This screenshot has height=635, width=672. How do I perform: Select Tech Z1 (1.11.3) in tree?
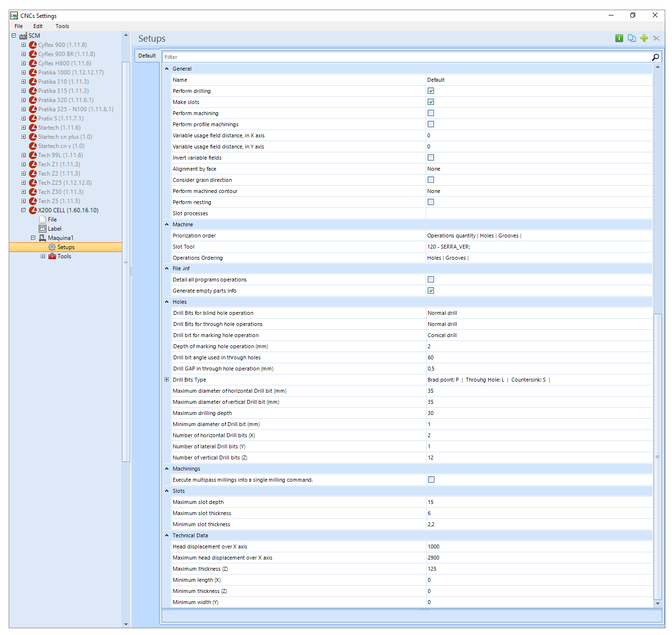click(59, 164)
